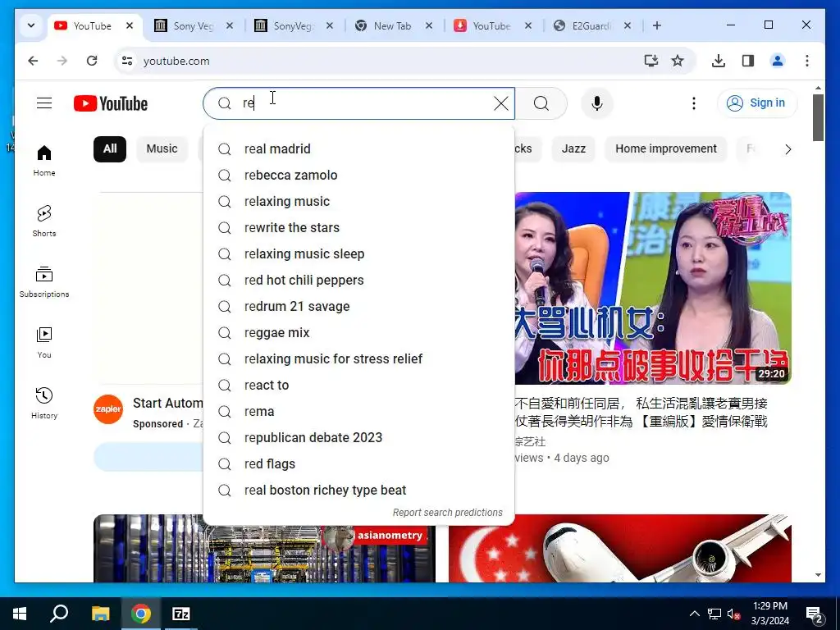Choose suggestion rema
The width and height of the screenshot is (840, 630).
point(359,412)
